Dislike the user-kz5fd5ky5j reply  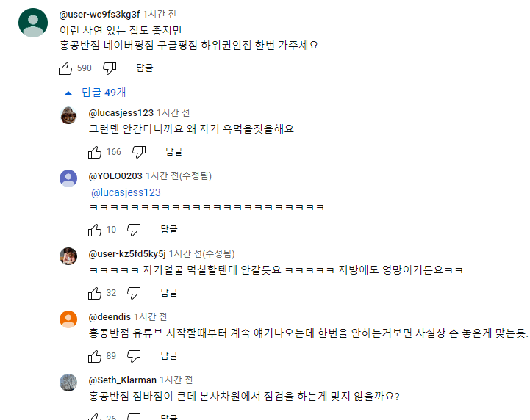pos(134,293)
